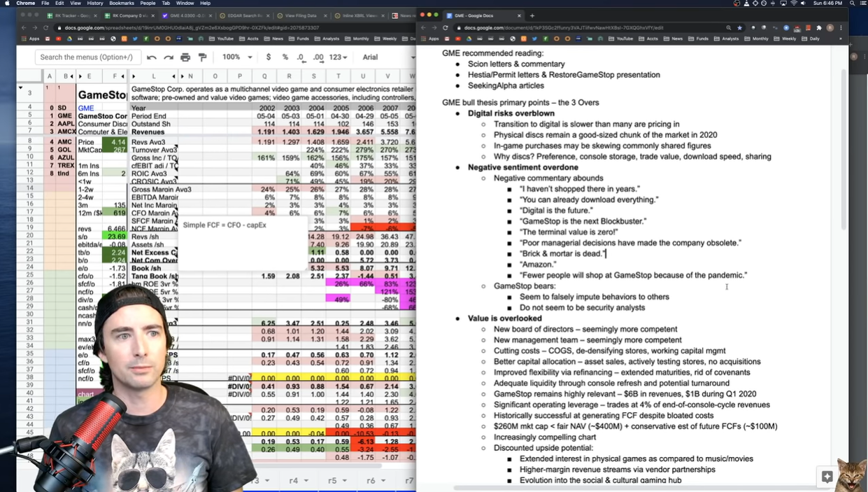Viewport: 868px width, 492px height.
Task: Go back in the Google Docs window
Action: point(424,28)
